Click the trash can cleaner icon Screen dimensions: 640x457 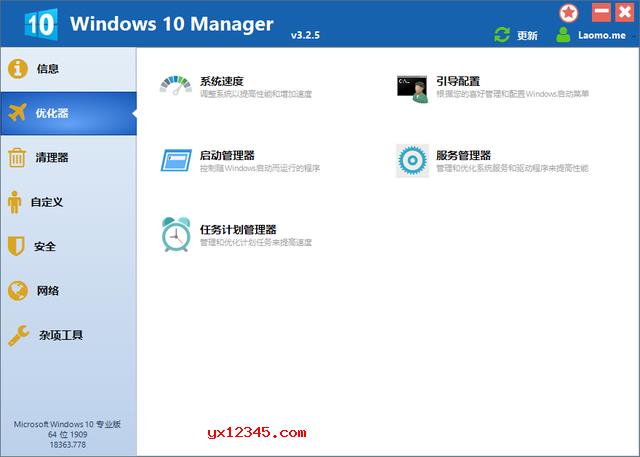click(x=17, y=158)
